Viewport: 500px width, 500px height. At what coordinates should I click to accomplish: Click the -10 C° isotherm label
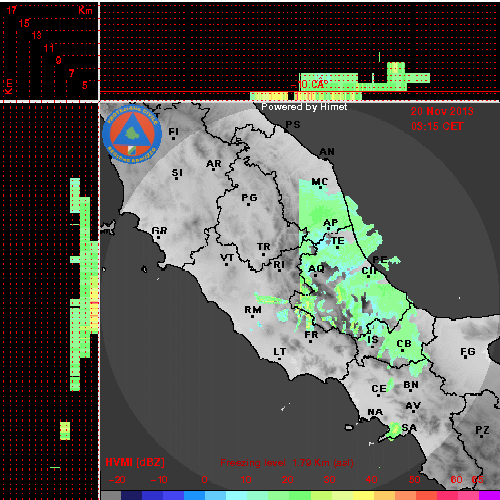(310, 85)
